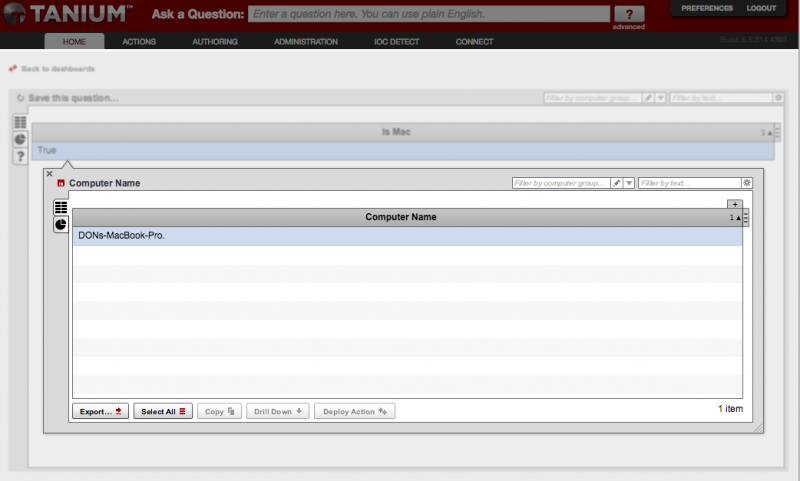Close the Computer Name drill-down panel
The image size is (800, 481).
click(49, 173)
